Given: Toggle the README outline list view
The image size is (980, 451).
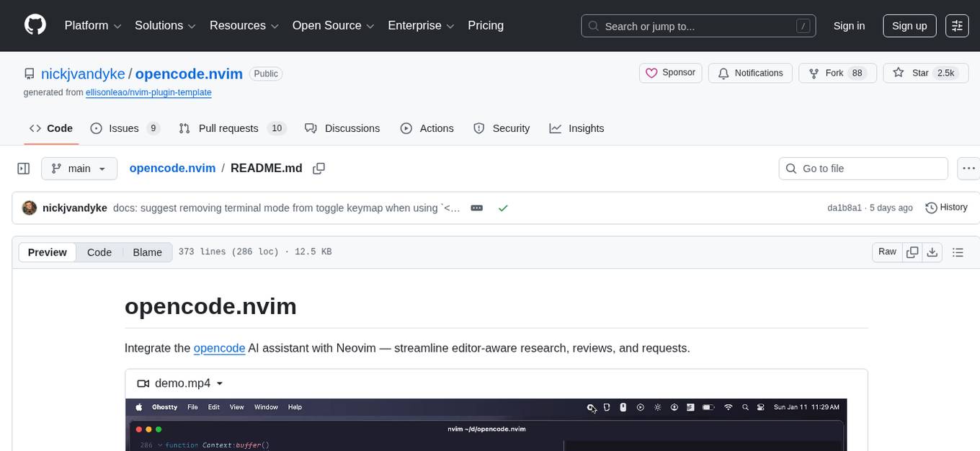Looking at the screenshot, I should pyautogui.click(x=958, y=252).
